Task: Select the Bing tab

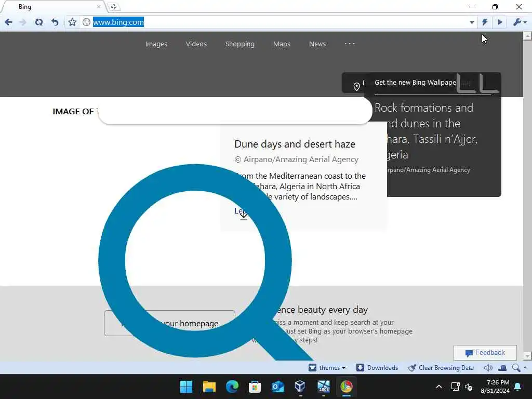Action: click(54, 7)
